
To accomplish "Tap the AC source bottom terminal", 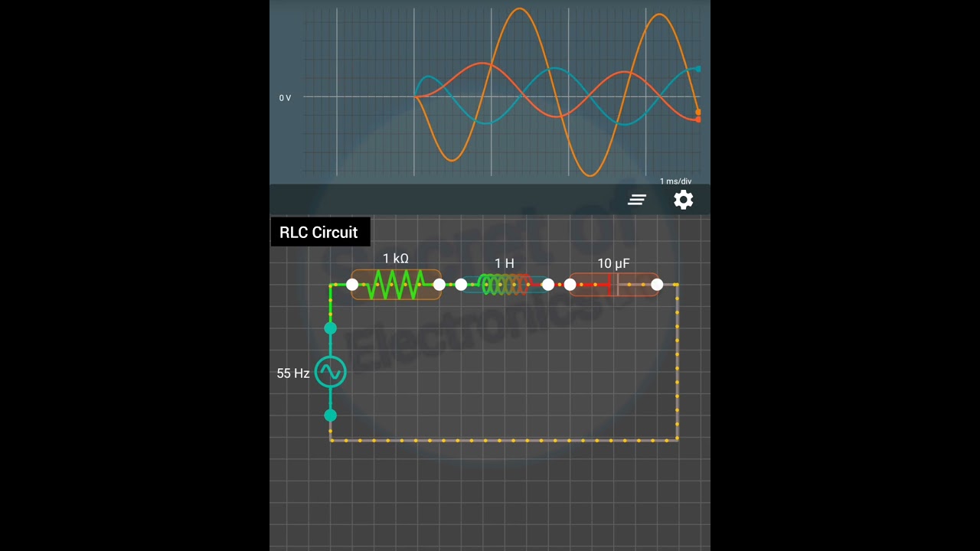I will 330,416.
